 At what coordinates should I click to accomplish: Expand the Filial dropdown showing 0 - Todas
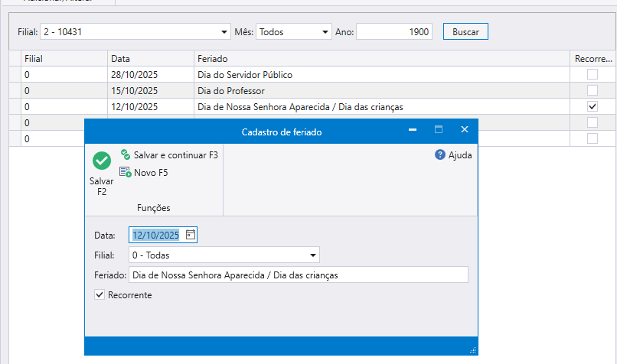(x=313, y=255)
